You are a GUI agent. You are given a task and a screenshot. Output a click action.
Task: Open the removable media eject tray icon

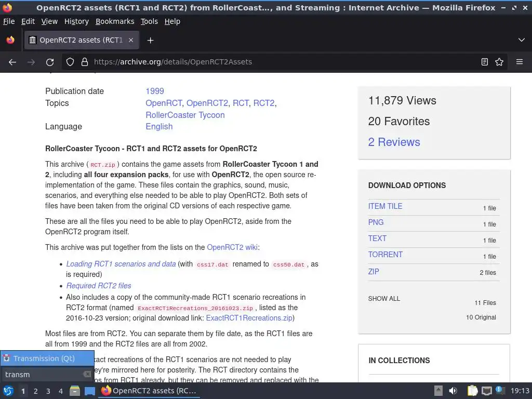pyautogui.click(x=438, y=391)
